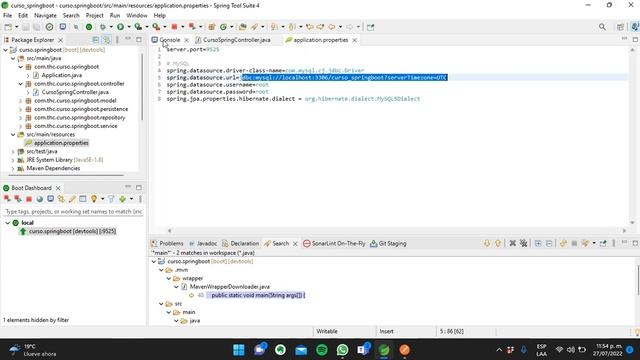The width and height of the screenshot is (640, 360).
Task: Expand the com.thc.curso.springboot.persistence package
Action: pyautogui.click(x=20, y=109)
